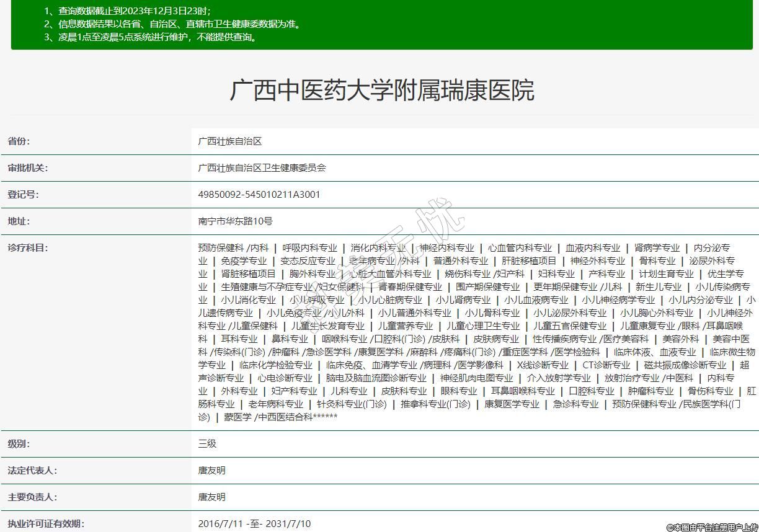This screenshot has width=759, height=532.
Task: Click the 诊疗科目 field label
Action: click(27, 248)
